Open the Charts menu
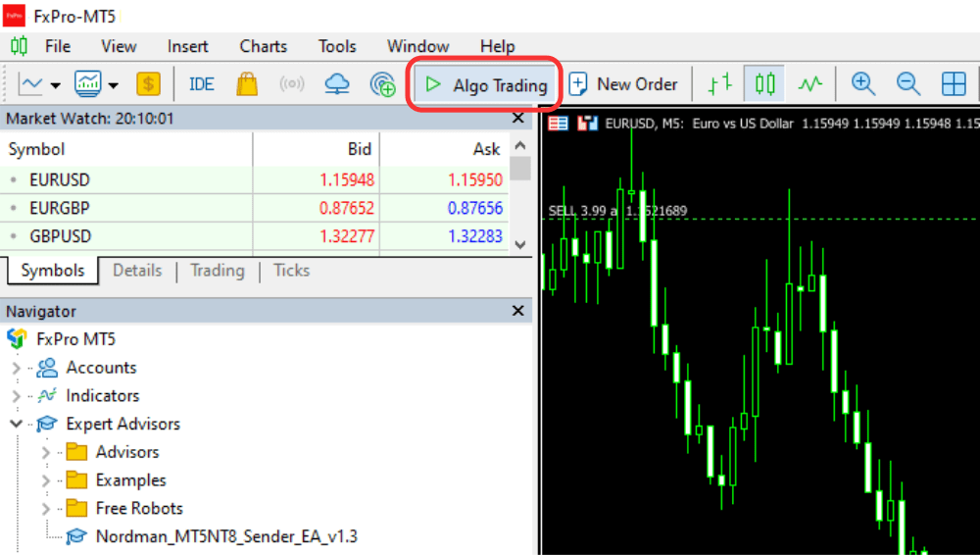The image size is (980, 555). coord(263,46)
